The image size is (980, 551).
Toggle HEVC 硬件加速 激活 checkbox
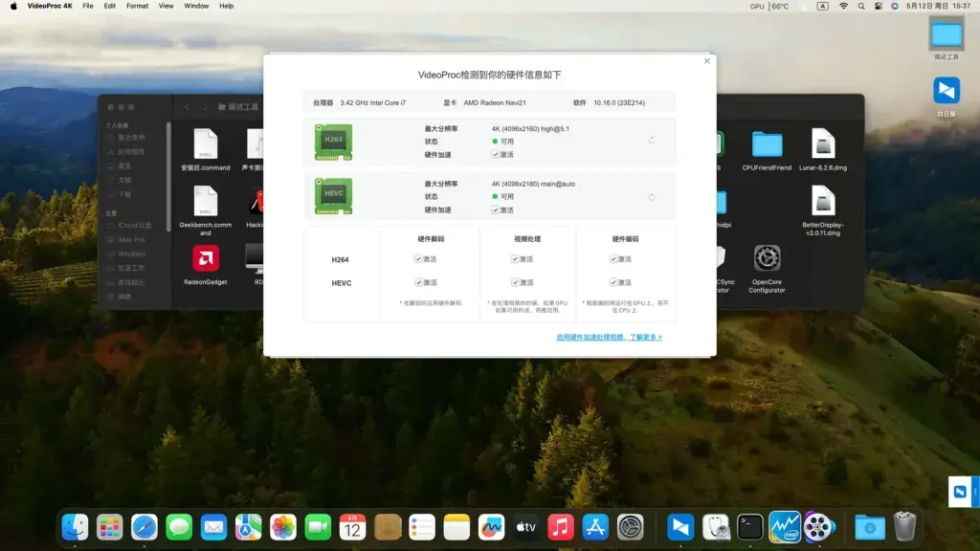tap(495, 209)
